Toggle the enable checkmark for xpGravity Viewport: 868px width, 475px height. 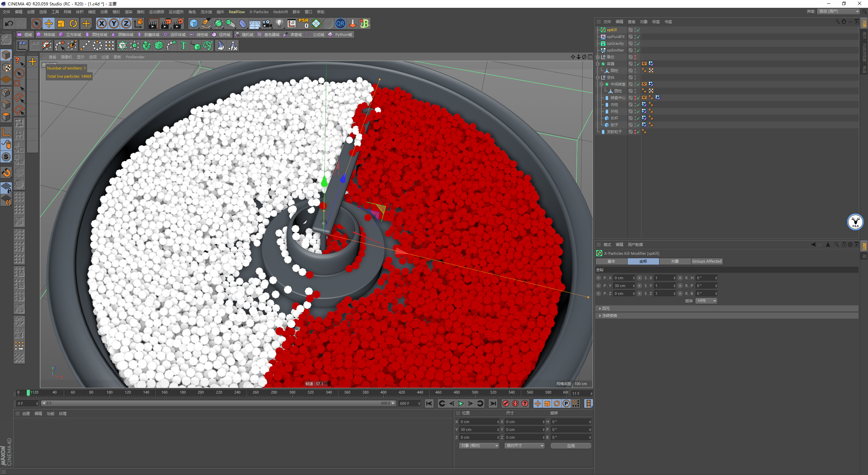click(x=638, y=44)
